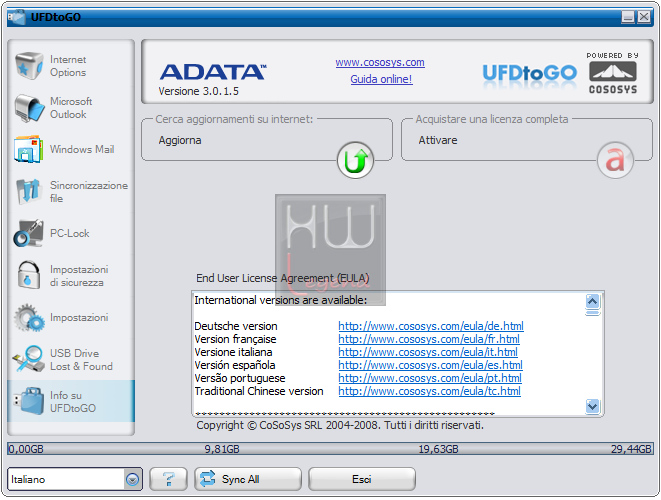This screenshot has height=500, width=661.
Task: Click the Sync All button
Action: pyautogui.click(x=248, y=479)
